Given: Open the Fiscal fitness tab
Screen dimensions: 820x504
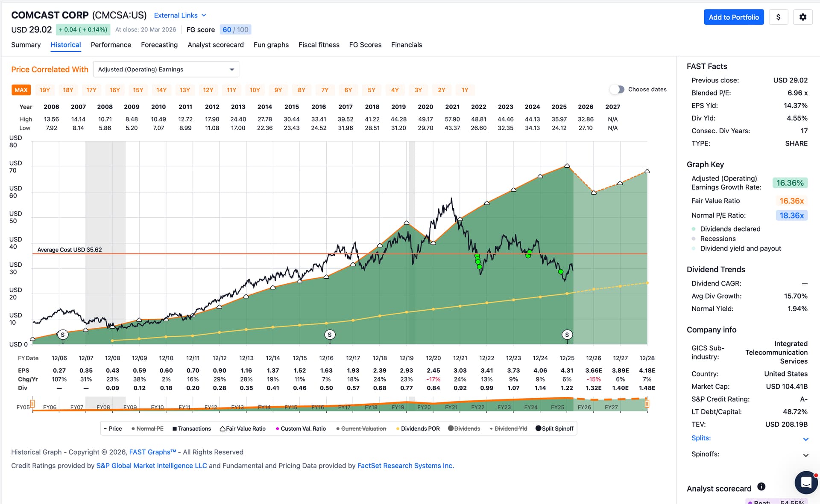Looking at the screenshot, I should [319, 45].
